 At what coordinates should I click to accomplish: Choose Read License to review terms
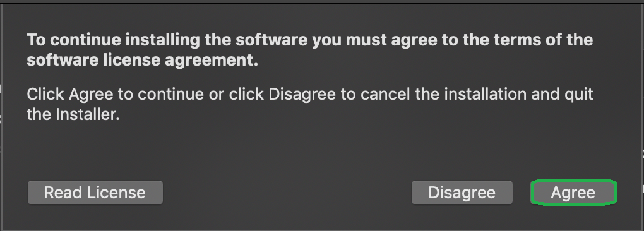coord(95,192)
